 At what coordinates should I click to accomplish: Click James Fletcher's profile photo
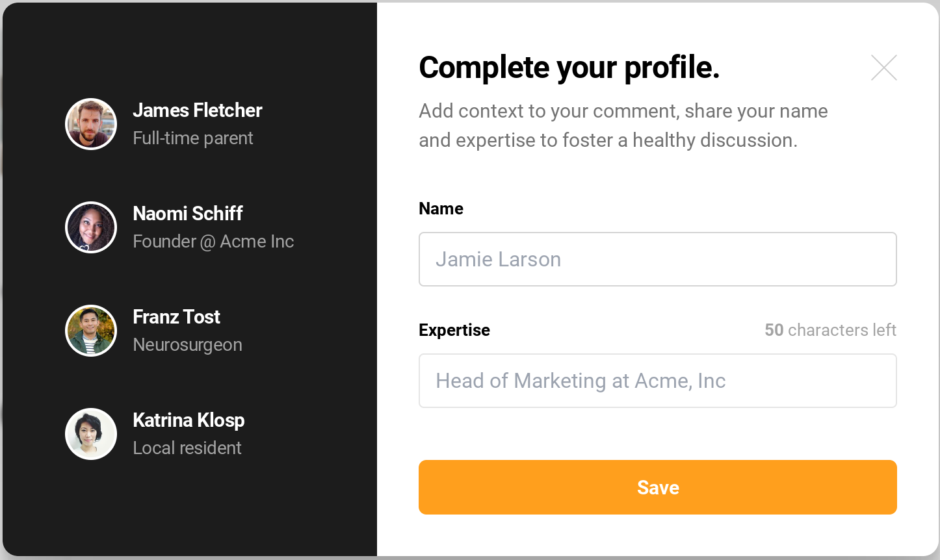[x=91, y=124]
